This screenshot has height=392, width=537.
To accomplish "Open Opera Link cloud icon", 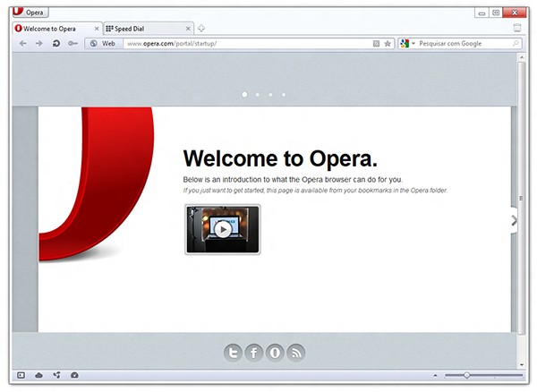I will tap(38, 375).
